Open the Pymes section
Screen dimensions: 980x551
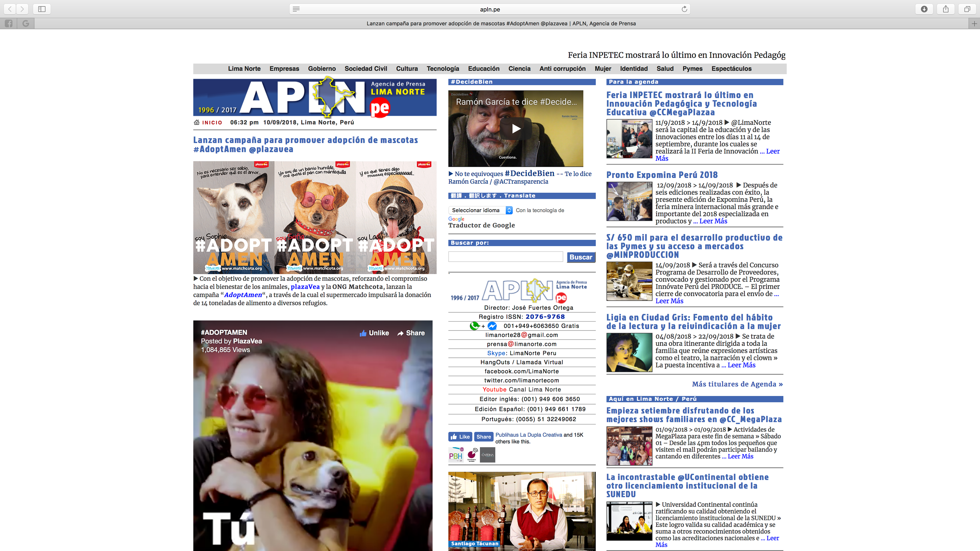tap(692, 68)
